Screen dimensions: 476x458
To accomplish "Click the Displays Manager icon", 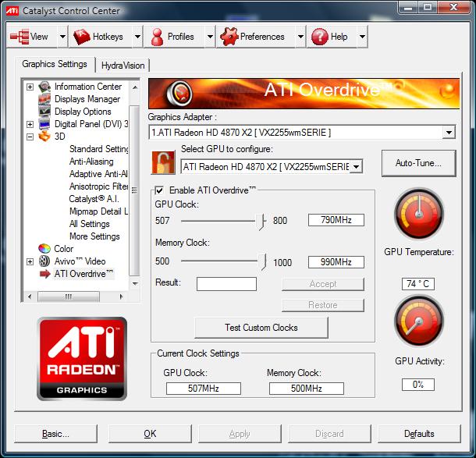I will pyautogui.click(x=44, y=99).
